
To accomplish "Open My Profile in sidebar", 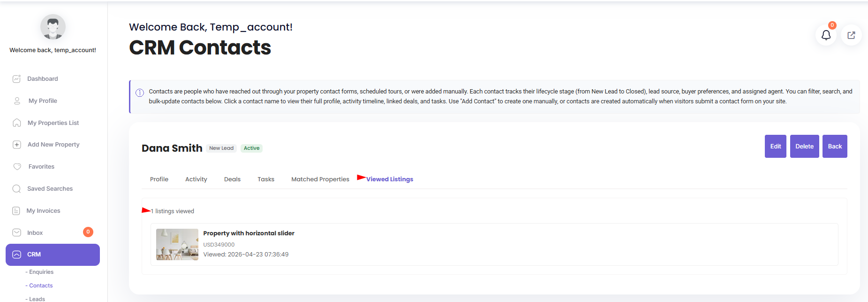I will click(43, 101).
